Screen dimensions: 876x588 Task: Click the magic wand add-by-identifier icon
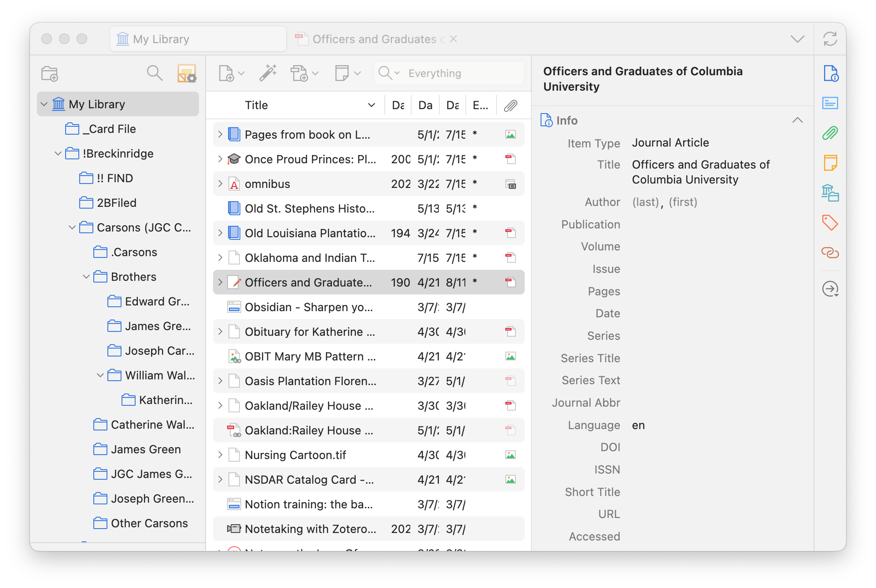268,73
